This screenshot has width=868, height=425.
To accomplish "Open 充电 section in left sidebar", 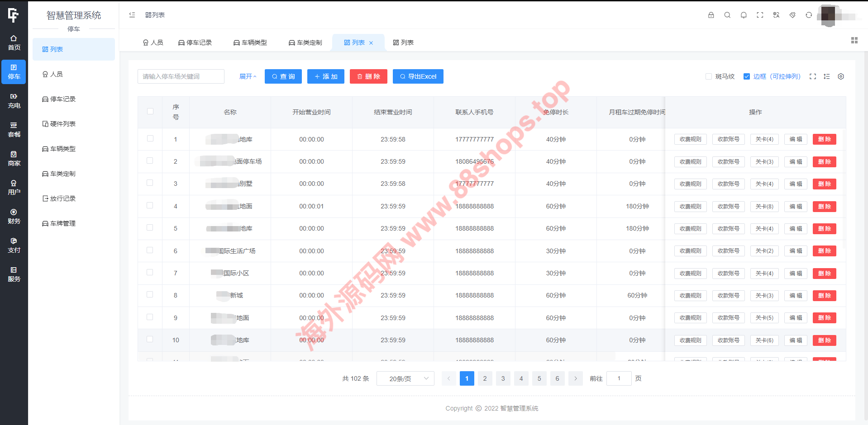I will (x=14, y=101).
